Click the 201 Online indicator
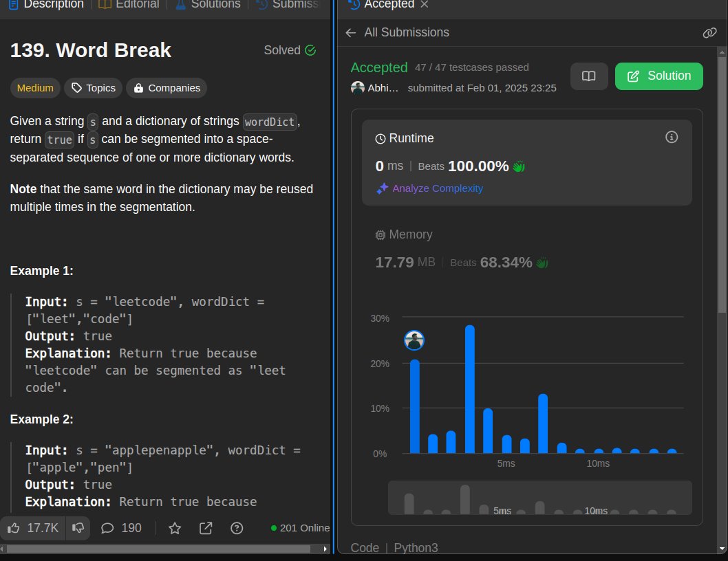Screen dimensions: 728x561 click(301, 528)
